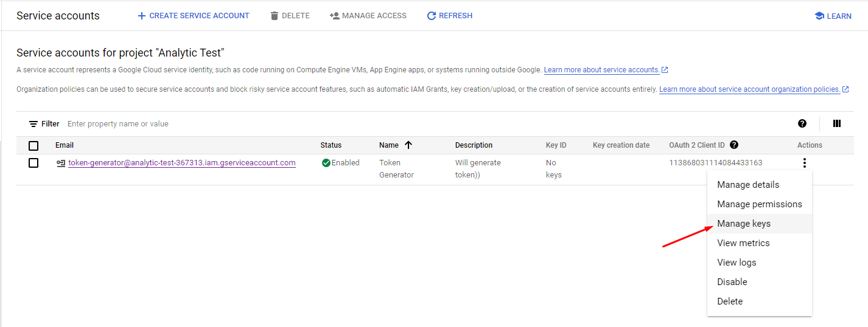Open the service account organization policies link
868x327 pixels.
coord(750,89)
